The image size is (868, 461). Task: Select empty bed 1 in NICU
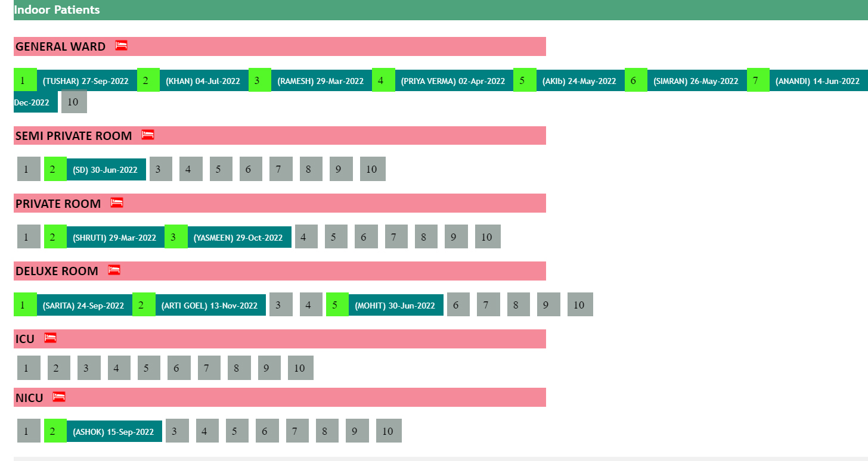29,431
